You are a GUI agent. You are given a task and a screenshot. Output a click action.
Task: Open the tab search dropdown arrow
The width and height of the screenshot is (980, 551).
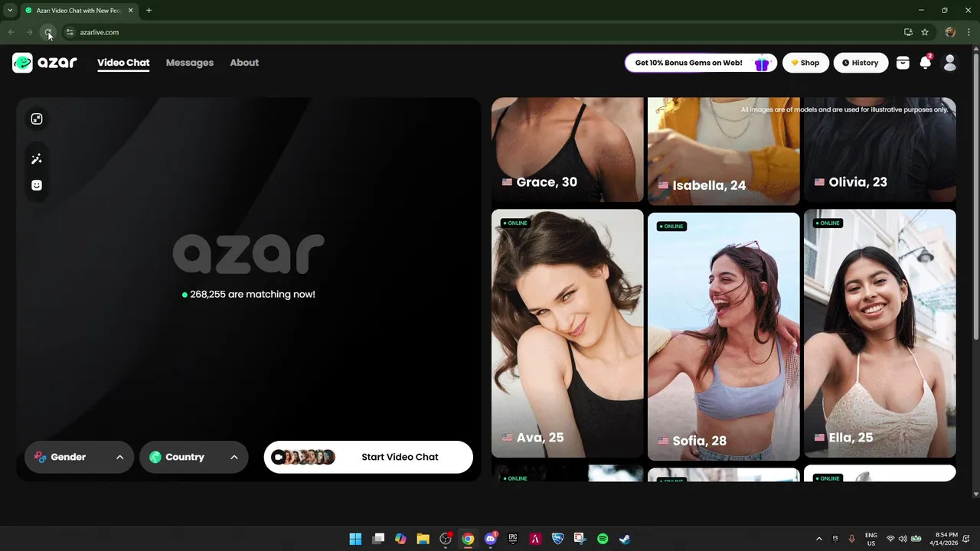10,10
